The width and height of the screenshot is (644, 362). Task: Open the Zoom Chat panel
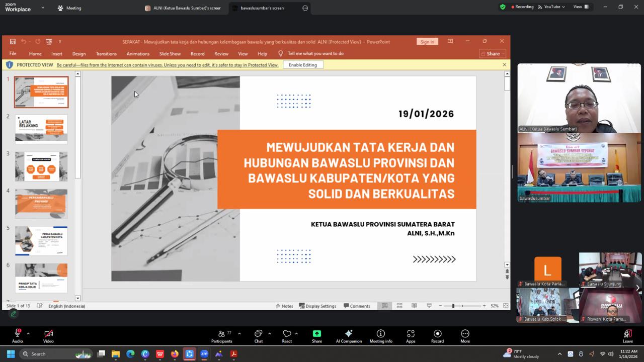coord(258,336)
